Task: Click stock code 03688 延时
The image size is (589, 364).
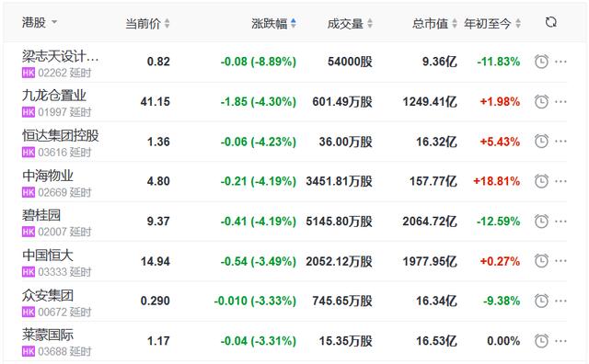Action: pos(64,352)
